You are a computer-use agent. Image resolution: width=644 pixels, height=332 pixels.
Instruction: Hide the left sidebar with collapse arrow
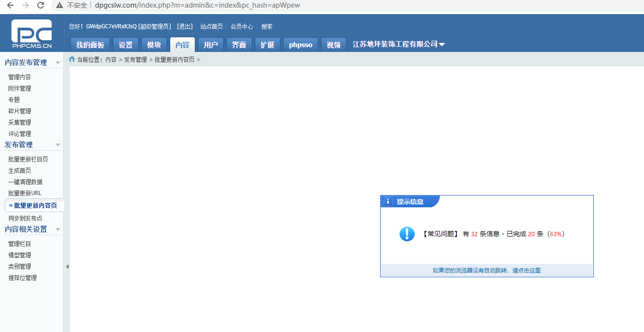pyautogui.click(x=67, y=266)
